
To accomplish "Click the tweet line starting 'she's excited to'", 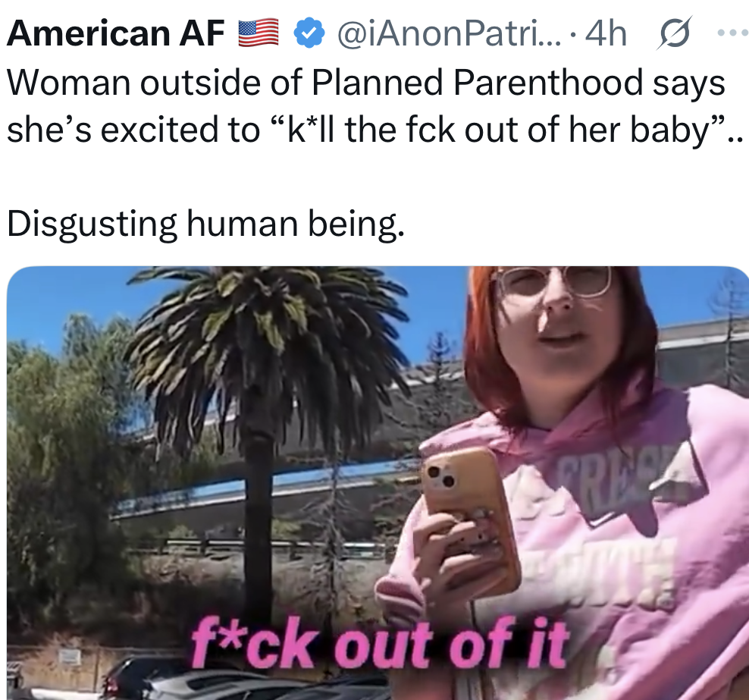I will 375,130.
